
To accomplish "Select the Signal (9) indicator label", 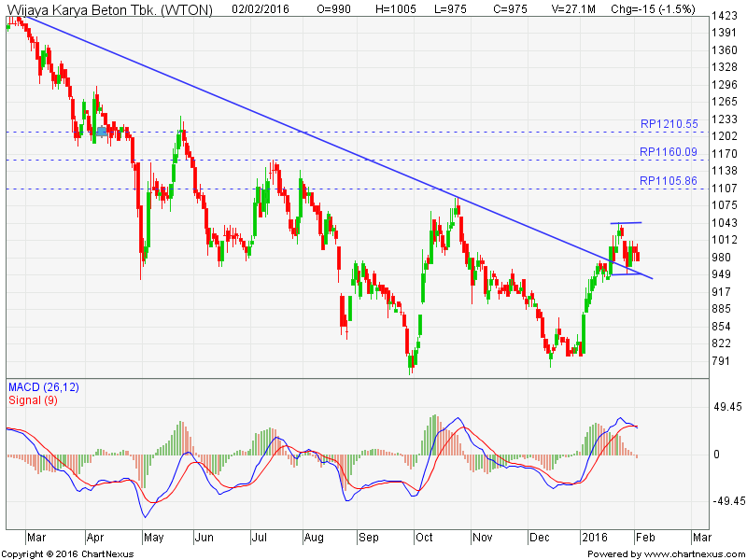I will click(x=33, y=399).
